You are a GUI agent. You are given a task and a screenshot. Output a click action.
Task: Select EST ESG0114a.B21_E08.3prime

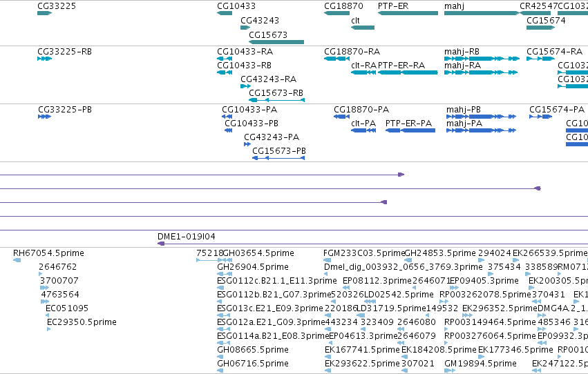[273, 336]
